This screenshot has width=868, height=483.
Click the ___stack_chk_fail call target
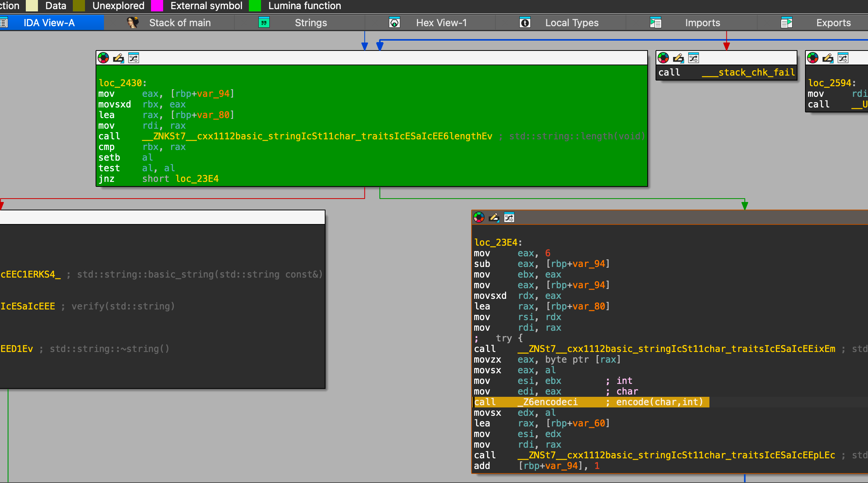tap(748, 73)
